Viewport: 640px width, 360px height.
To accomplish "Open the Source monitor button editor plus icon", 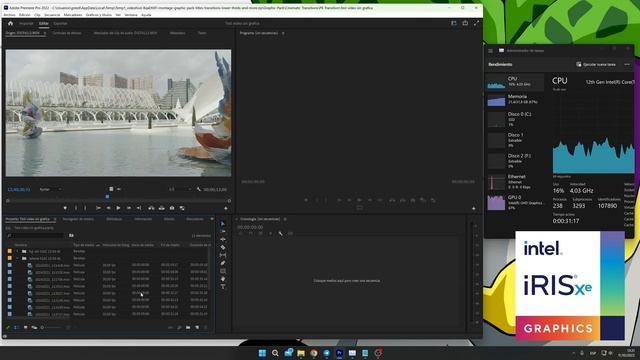I will click(226, 209).
